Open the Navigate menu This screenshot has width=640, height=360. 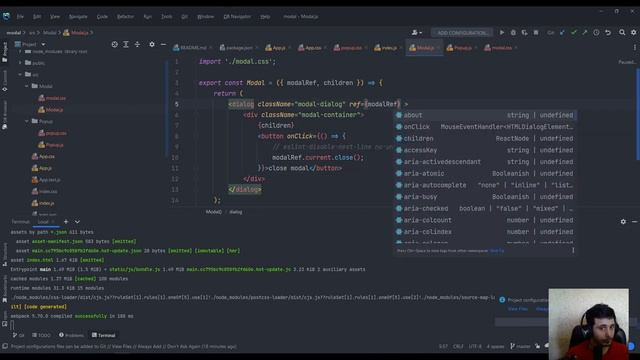(78, 17)
